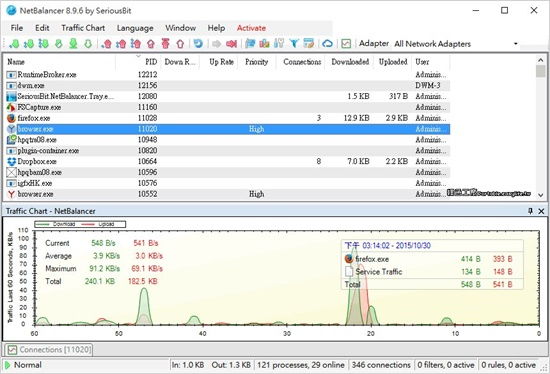Click the '0 filters, 0 active' status entry
The width and height of the screenshot is (550, 374).
coord(445,365)
